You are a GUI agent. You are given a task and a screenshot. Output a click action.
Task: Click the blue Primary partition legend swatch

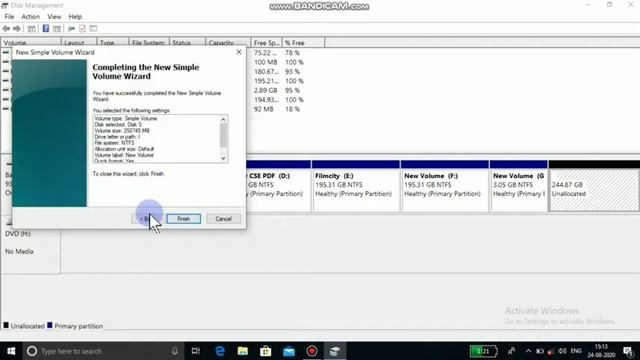[50, 325]
